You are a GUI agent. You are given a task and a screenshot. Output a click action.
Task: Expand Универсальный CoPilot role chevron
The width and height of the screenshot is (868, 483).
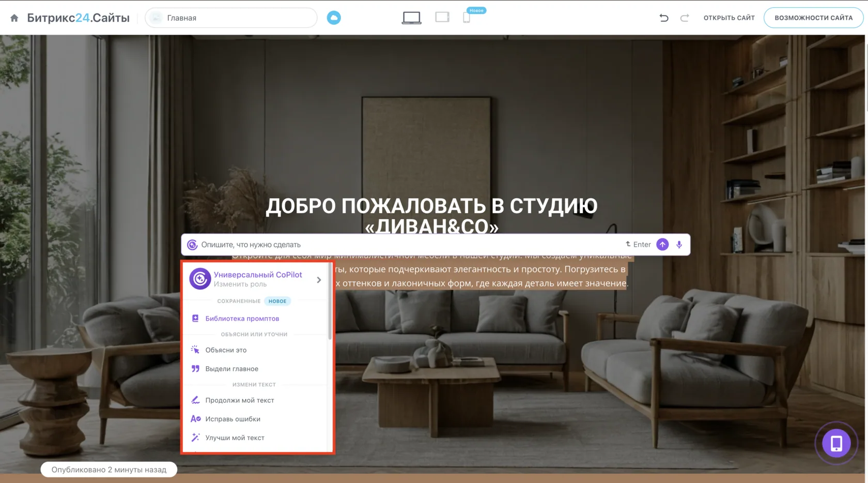(x=319, y=280)
